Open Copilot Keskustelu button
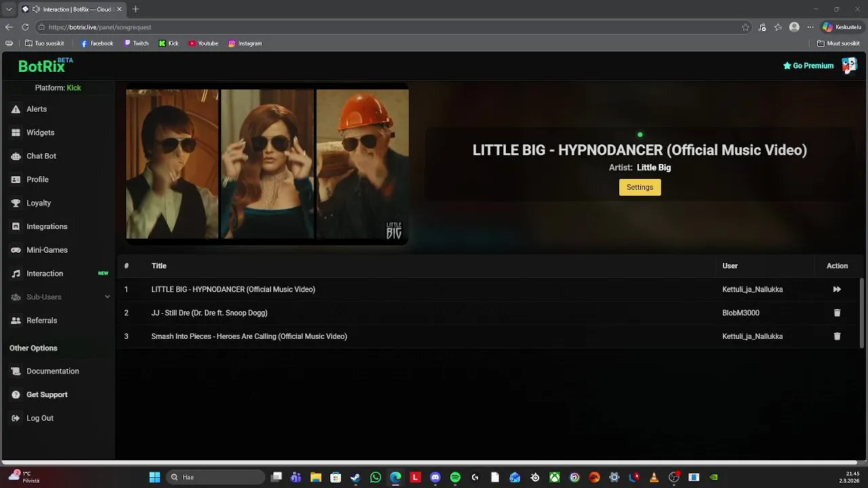Viewport: 868px width, 488px height. coord(842,27)
